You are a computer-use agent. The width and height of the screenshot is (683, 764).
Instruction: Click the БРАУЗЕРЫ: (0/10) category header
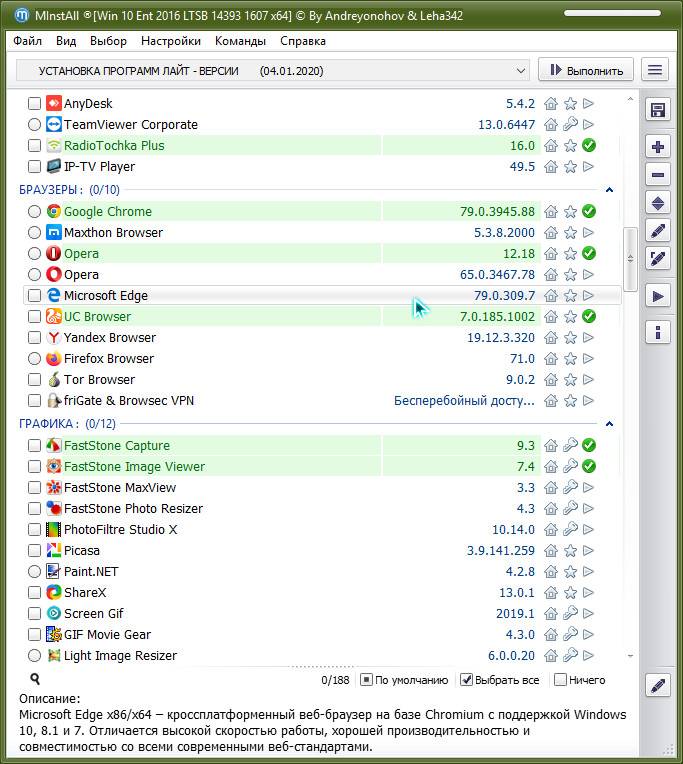tap(69, 190)
